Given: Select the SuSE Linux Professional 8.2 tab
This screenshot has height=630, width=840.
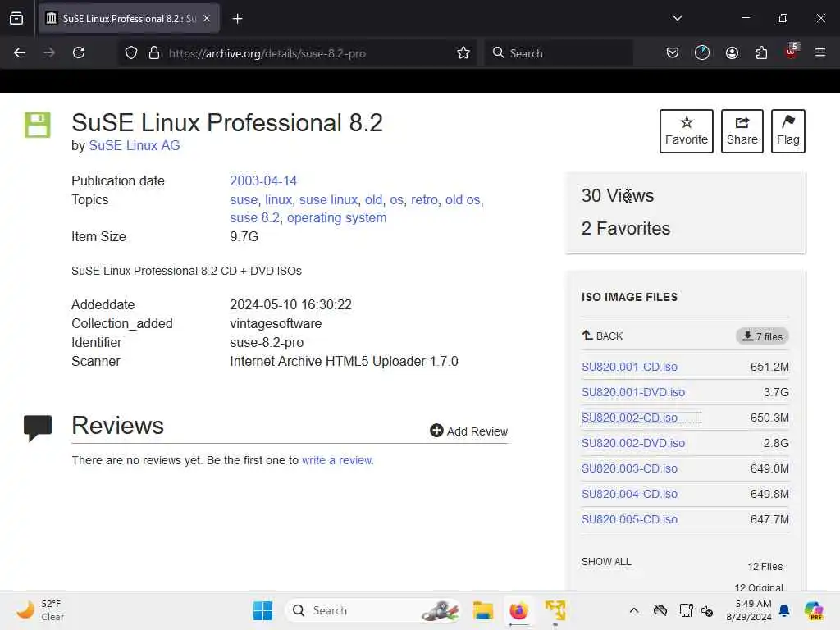Looking at the screenshot, I should click(129, 19).
